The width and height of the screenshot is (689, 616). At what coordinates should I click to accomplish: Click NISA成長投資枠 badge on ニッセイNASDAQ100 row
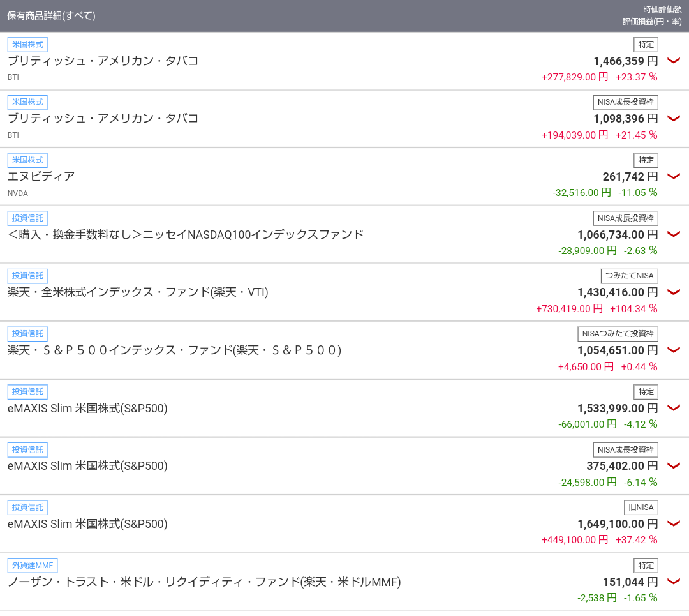[x=625, y=218]
